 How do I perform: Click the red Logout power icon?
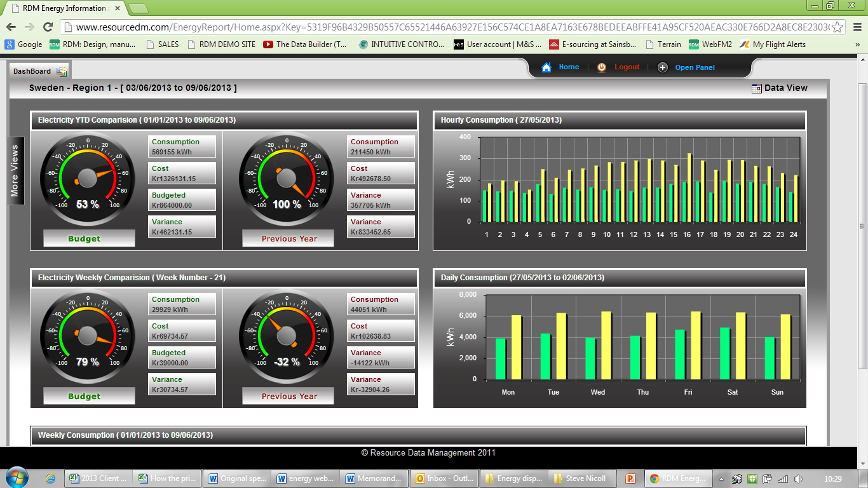(601, 67)
